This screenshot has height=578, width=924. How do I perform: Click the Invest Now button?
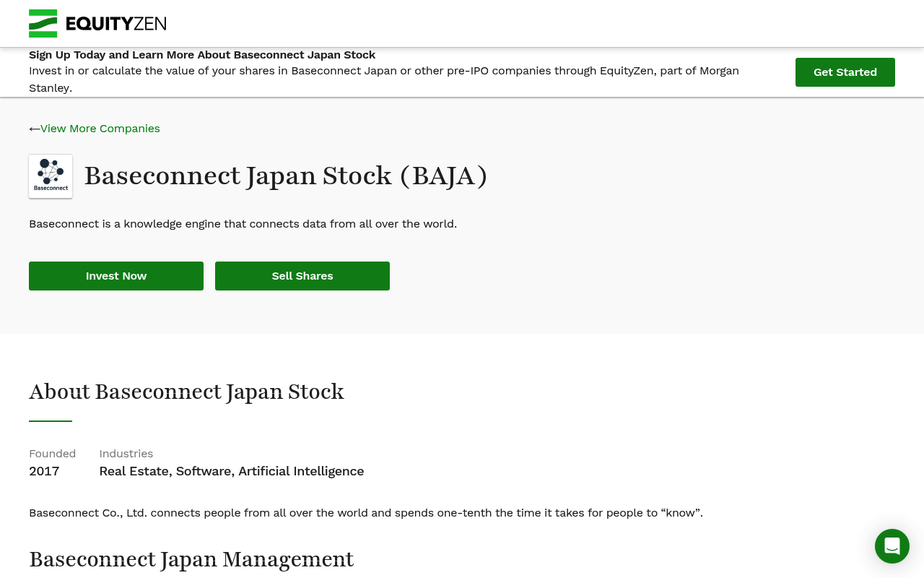pos(116,276)
